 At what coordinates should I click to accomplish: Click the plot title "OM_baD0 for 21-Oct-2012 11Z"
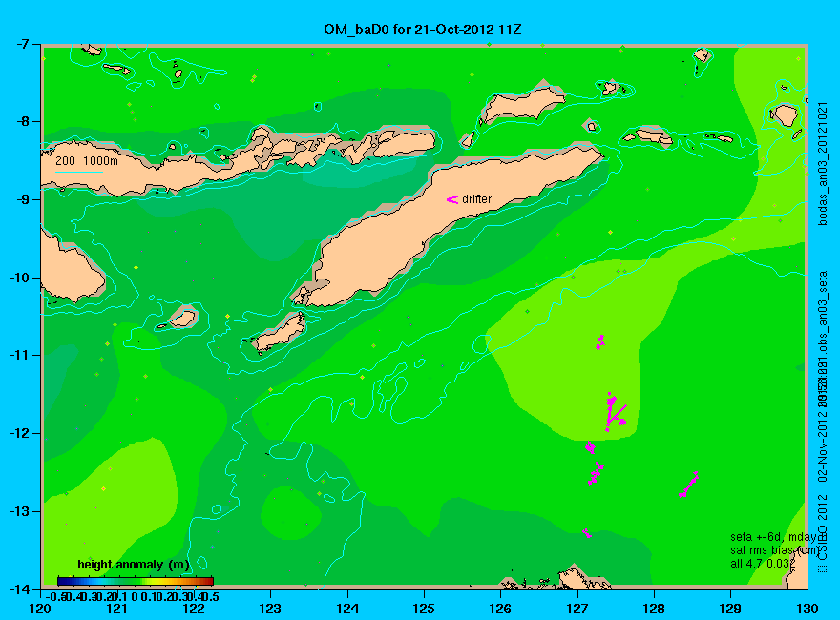[422, 30]
